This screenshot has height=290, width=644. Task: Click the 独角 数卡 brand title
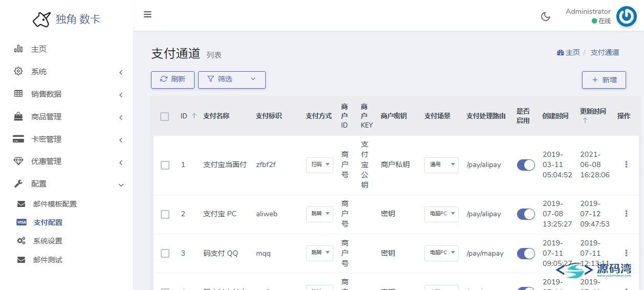coord(78,19)
